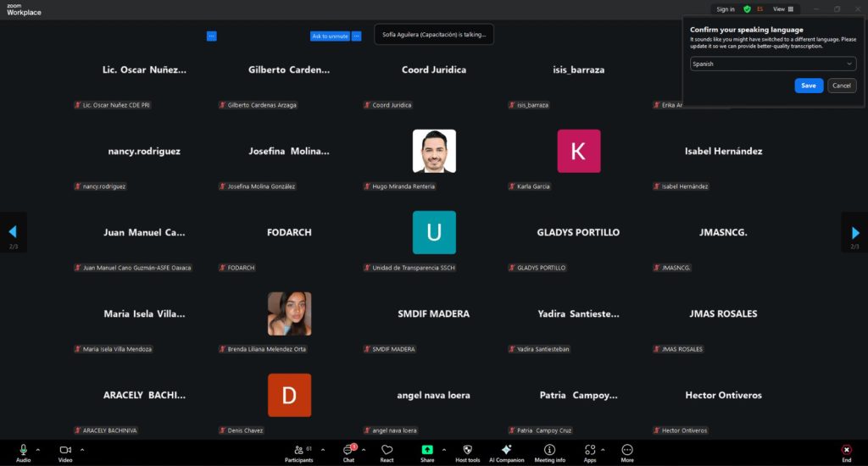Click the green encryption shield icon
Screen dimensions: 868x466
coord(747,9)
